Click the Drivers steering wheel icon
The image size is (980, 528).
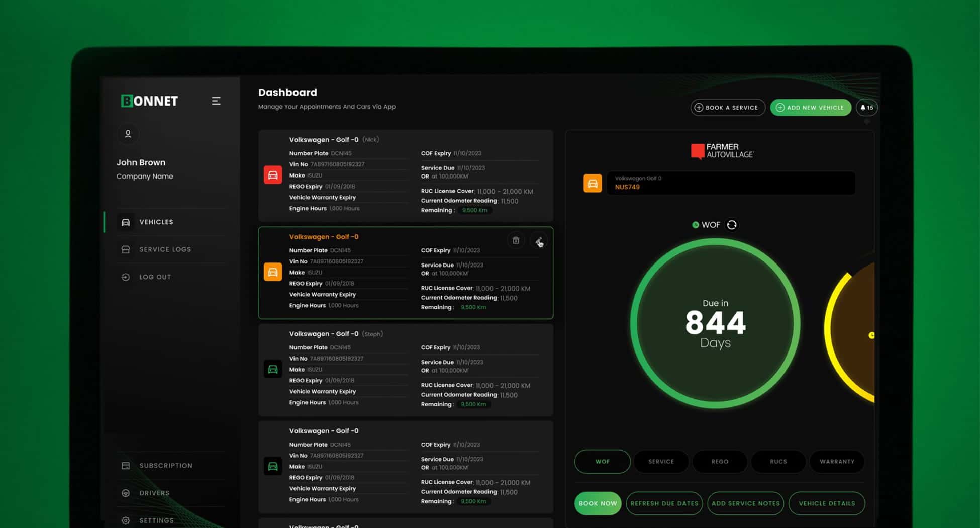126,493
